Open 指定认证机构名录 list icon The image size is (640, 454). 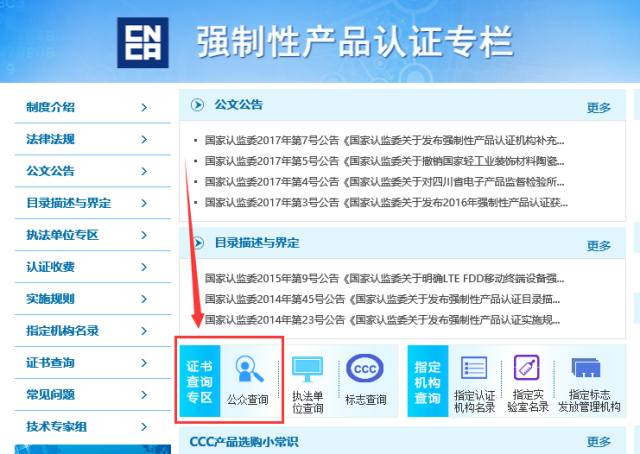[473, 367]
